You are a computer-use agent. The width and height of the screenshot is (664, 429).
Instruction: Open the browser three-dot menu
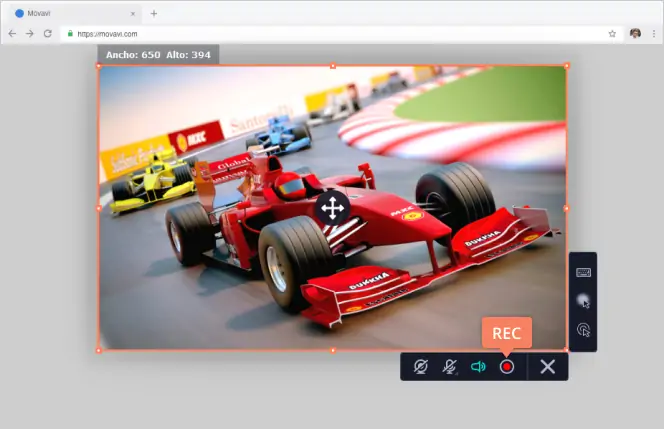click(x=654, y=33)
